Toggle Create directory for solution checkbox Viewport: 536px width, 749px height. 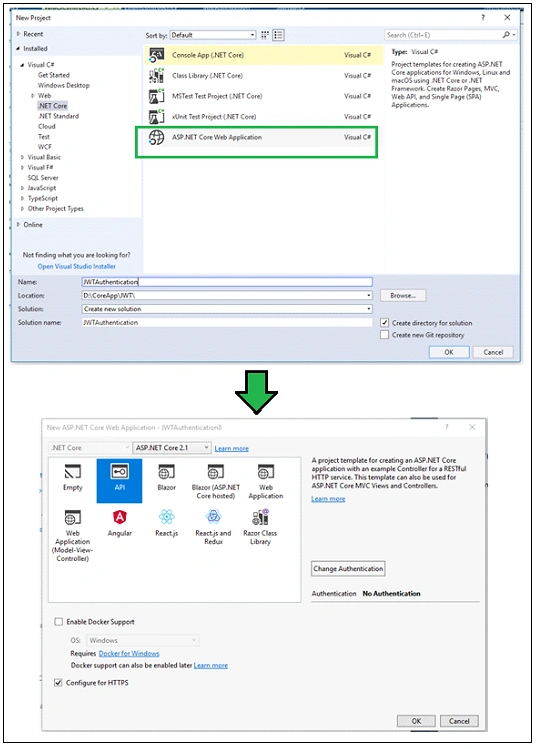[385, 323]
